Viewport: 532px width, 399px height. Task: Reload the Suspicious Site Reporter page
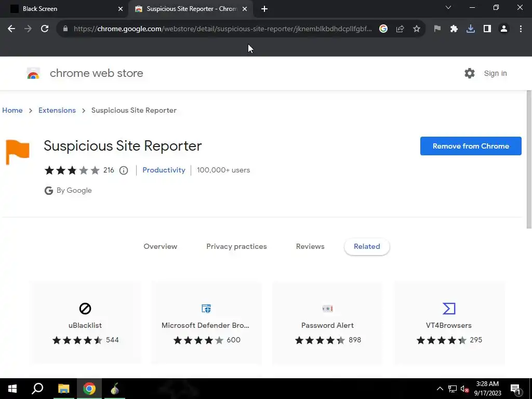click(45, 29)
